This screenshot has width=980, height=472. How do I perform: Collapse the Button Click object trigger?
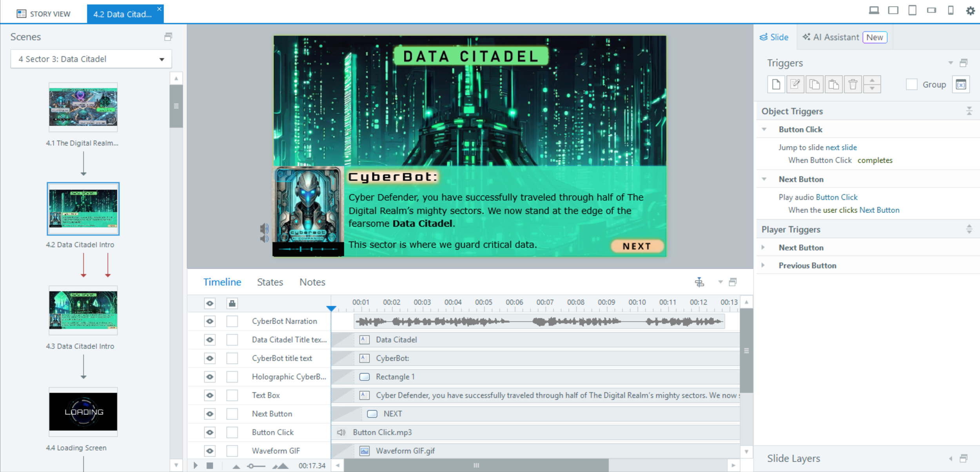point(764,129)
